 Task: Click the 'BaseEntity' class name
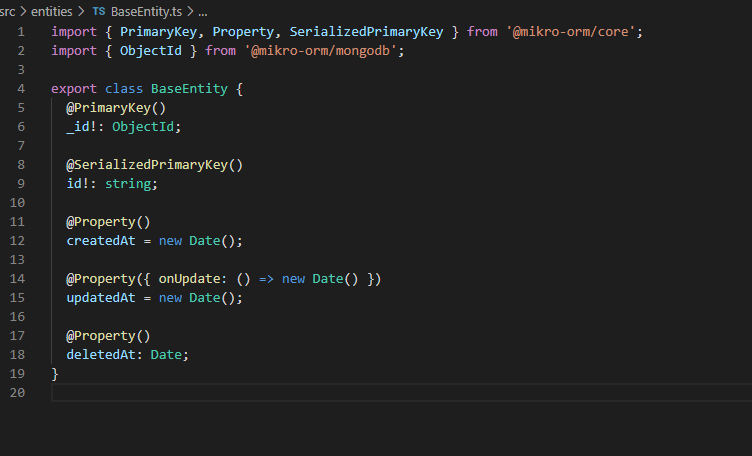click(189, 89)
